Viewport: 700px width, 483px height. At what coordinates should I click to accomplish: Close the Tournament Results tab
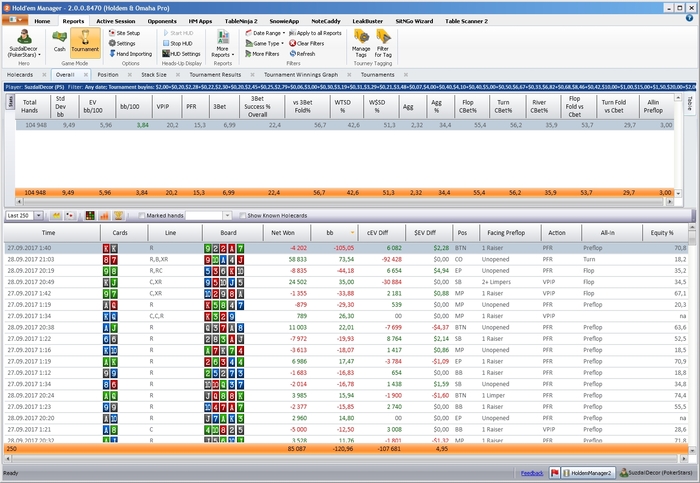pos(252,75)
